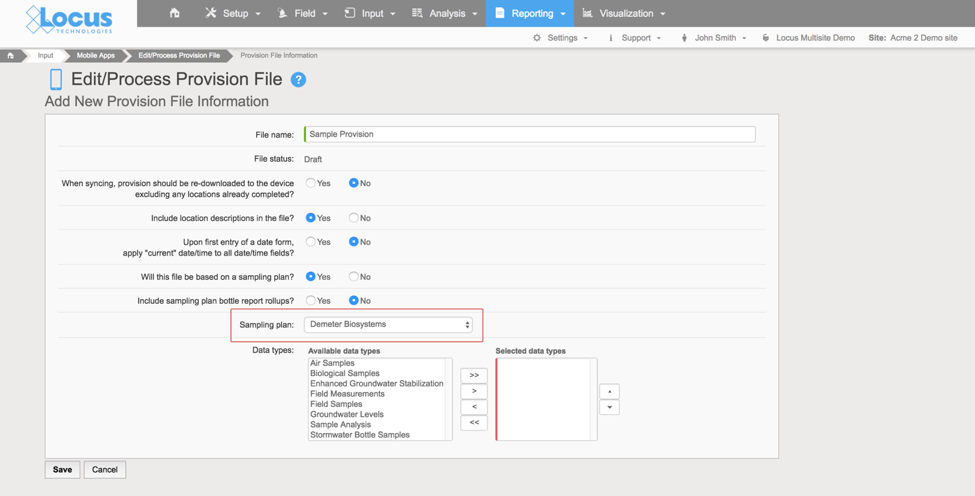The width and height of the screenshot is (975, 496).
Task: Click the Setup wrench icon
Action: pyautogui.click(x=211, y=13)
